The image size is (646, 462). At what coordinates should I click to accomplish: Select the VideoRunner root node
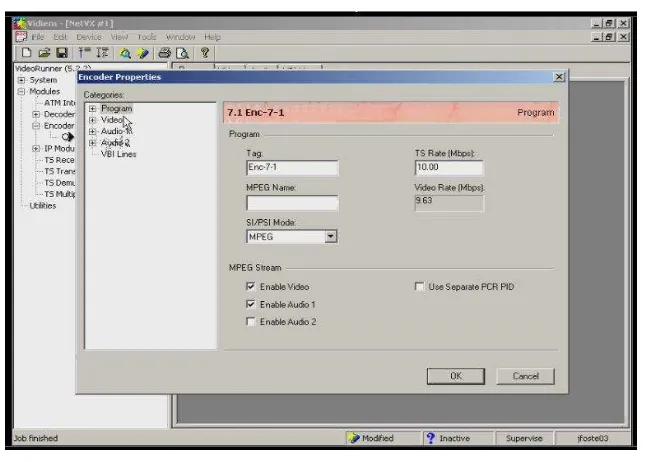(53, 68)
